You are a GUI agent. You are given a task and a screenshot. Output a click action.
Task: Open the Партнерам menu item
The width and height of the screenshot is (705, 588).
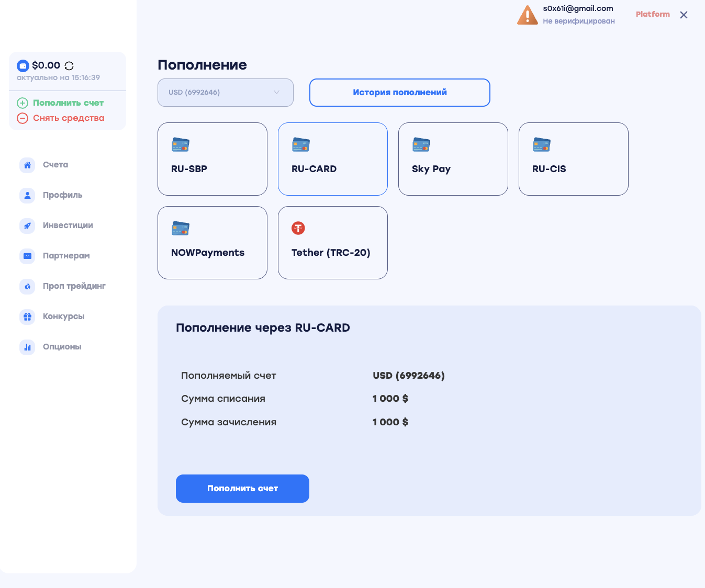click(66, 256)
